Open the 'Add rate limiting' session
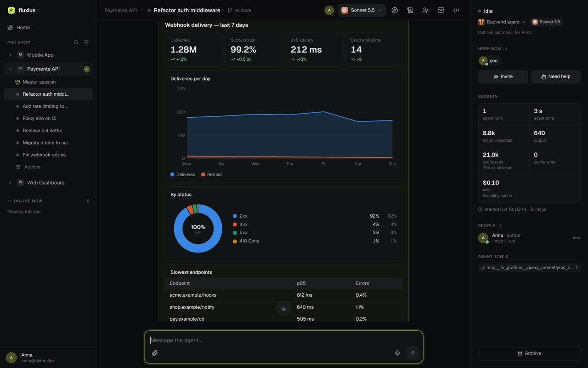 (x=48, y=106)
